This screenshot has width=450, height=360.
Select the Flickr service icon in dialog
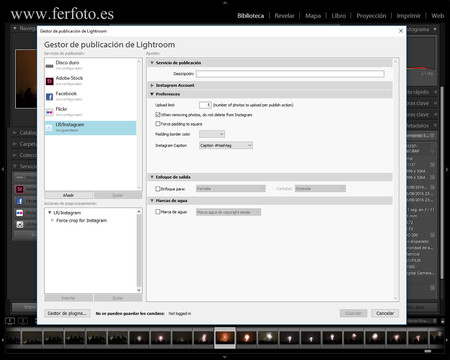click(x=49, y=112)
